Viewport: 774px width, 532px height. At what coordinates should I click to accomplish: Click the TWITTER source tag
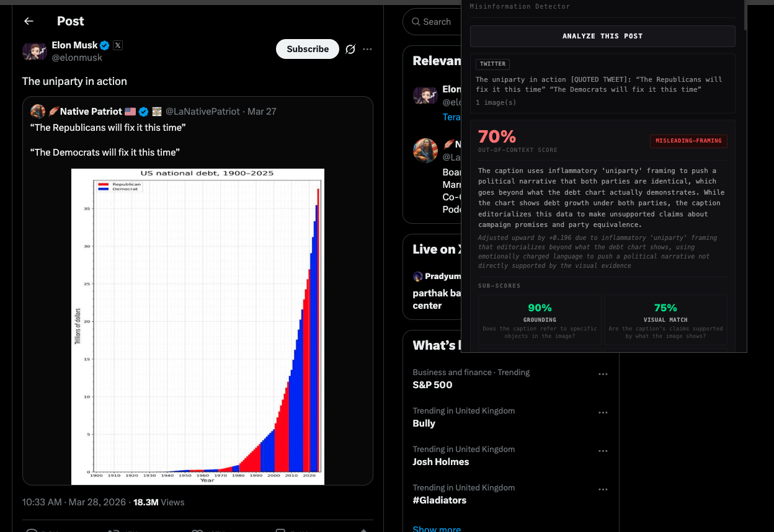click(x=492, y=64)
